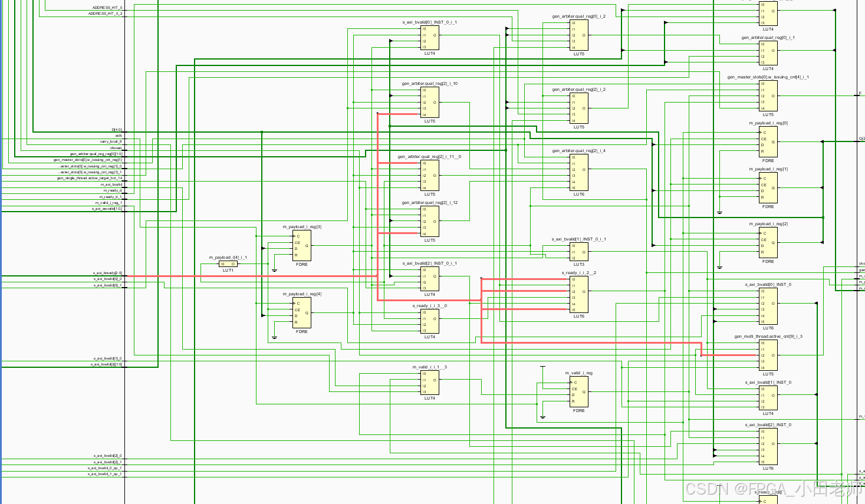The width and height of the screenshot is (865, 504).
Task: Click the m_ready_d port label
Action: pyautogui.click(x=113, y=190)
